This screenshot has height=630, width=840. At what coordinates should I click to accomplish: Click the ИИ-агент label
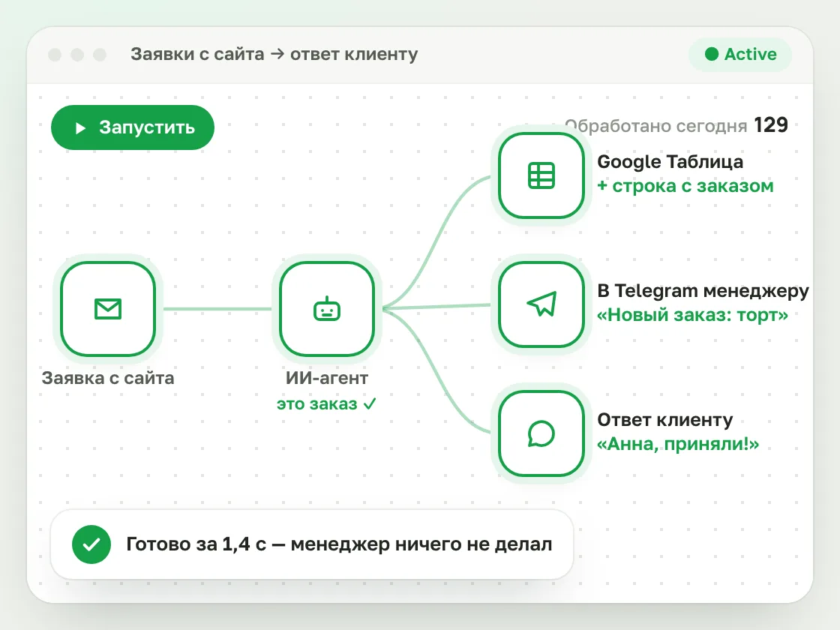pyautogui.click(x=327, y=378)
